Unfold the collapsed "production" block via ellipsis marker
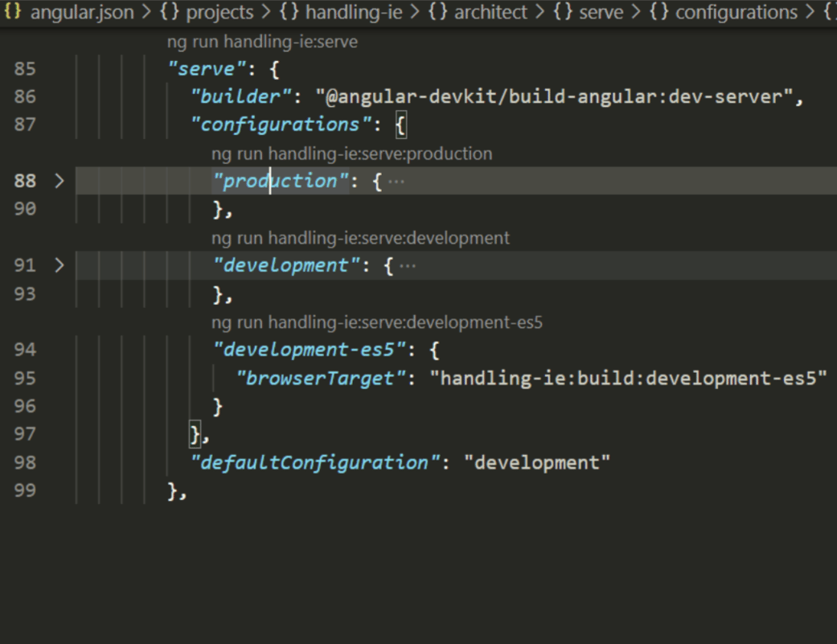 point(396,181)
